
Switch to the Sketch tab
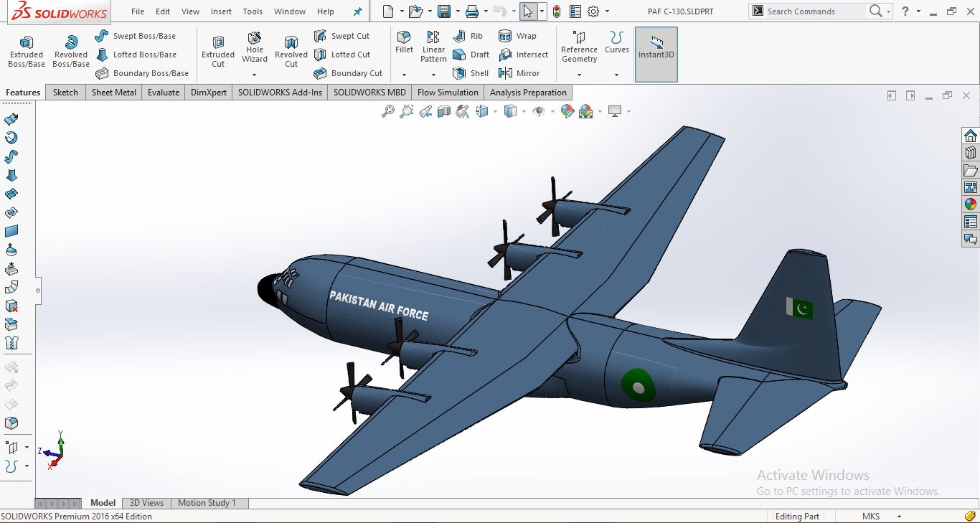click(65, 93)
